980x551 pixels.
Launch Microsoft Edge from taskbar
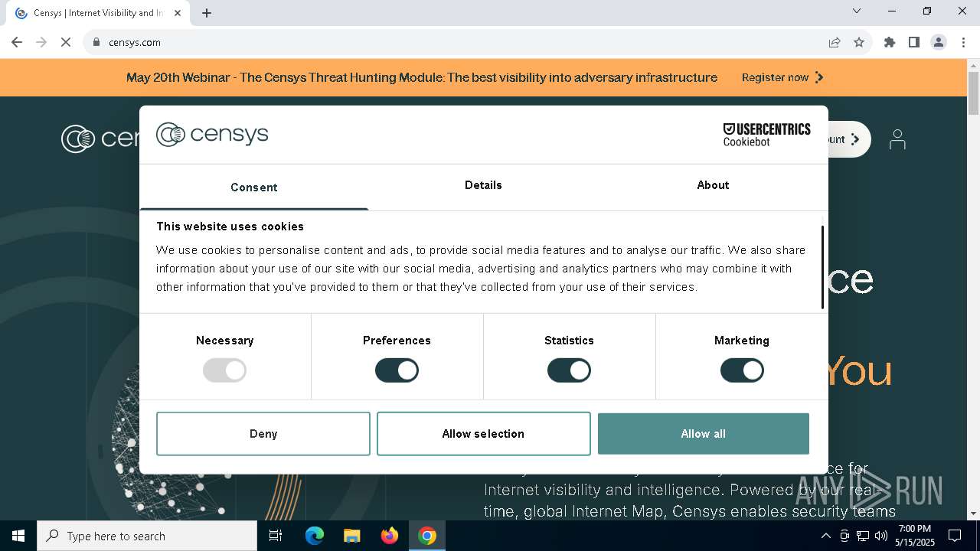[x=315, y=536]
